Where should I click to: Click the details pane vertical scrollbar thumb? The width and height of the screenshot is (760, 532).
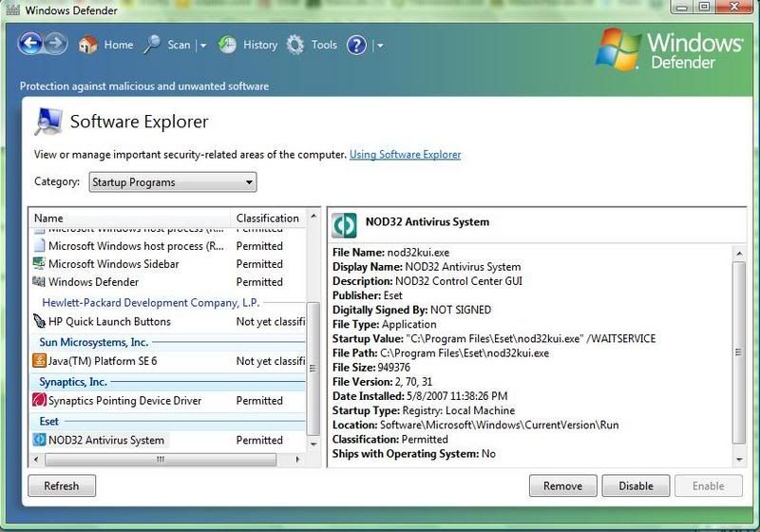(x=739, y=352)
